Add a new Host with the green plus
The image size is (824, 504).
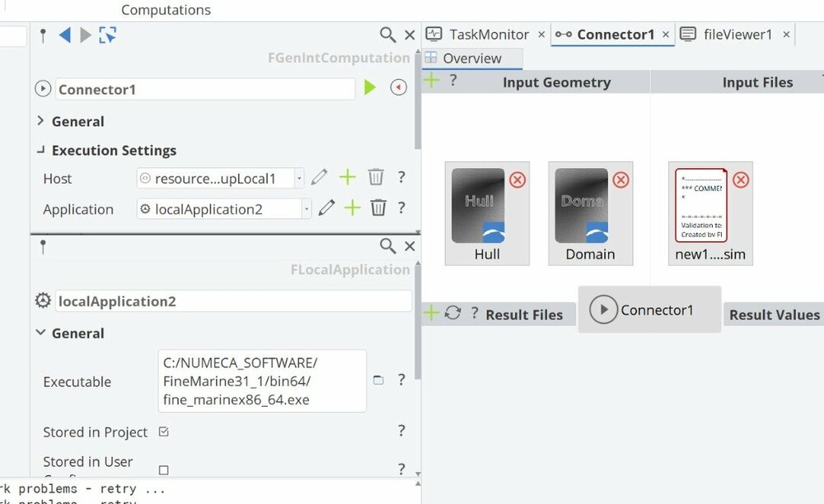pyautogui.click(x=348, y=177)
